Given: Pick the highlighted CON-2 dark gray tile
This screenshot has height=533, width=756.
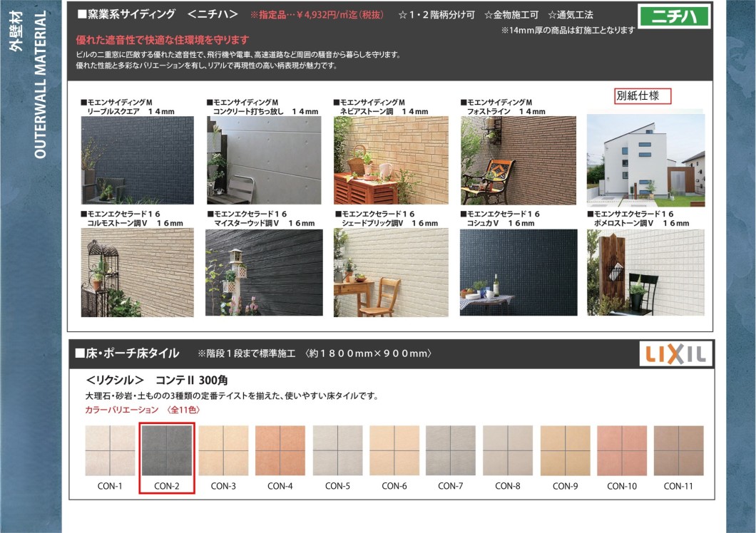Looking at the screenshot, I should (166, 450).
